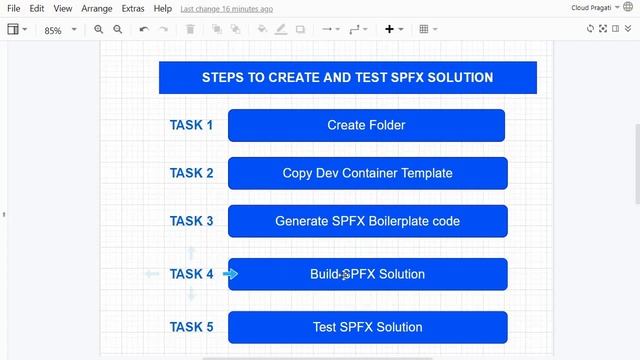Select the 'TASK 5' label
Image resolution: width=640 pixels, height=360 pixels.
191,327
